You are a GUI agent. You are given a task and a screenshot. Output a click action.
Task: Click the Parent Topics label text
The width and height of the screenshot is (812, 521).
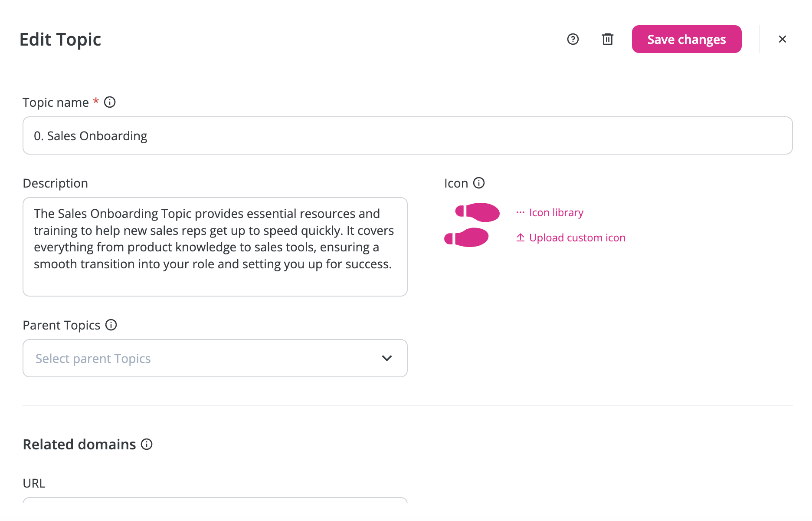62,325
